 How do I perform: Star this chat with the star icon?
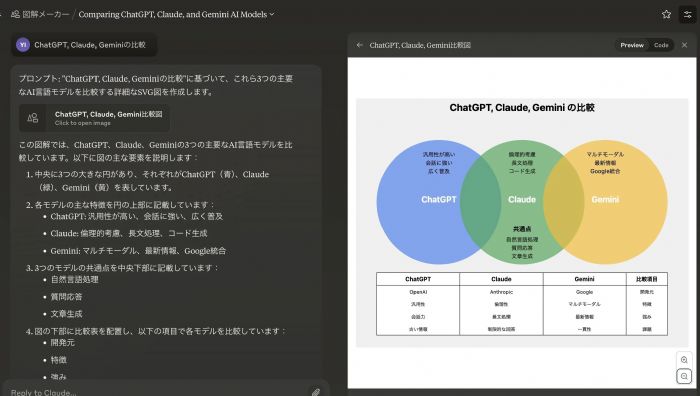click(666, 14)
